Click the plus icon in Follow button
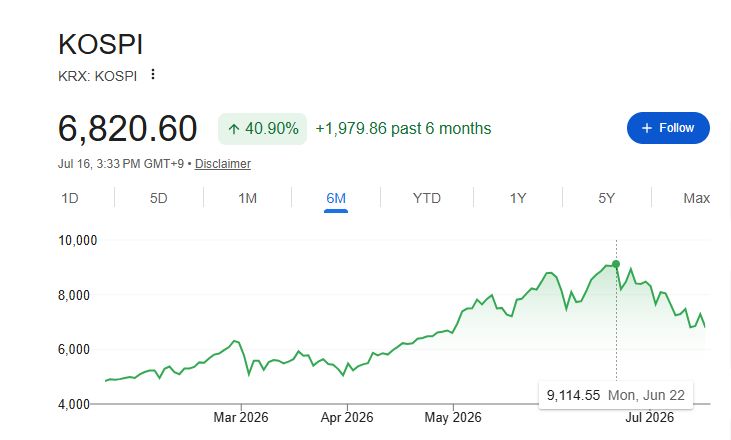Screen dimensions: 731x440 pyautogui.click(x=647, y=128)
